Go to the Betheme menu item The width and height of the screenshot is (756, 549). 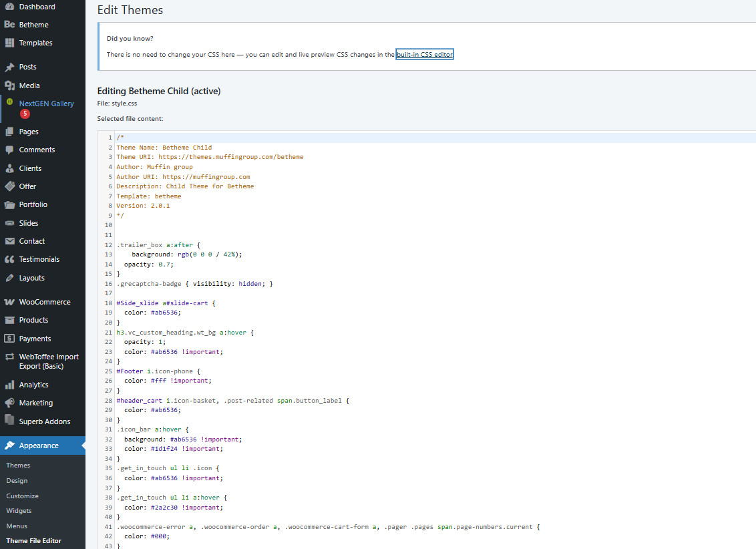coord(33,25)
